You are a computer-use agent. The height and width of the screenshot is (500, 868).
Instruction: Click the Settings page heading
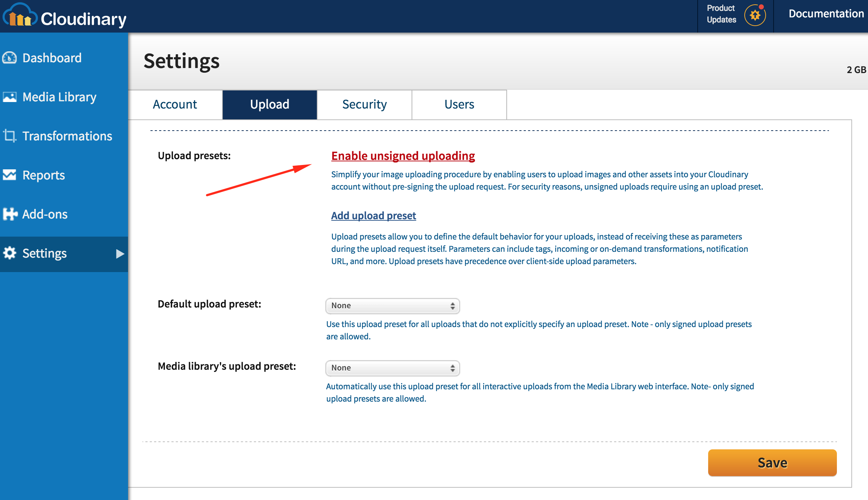[182, 61]
